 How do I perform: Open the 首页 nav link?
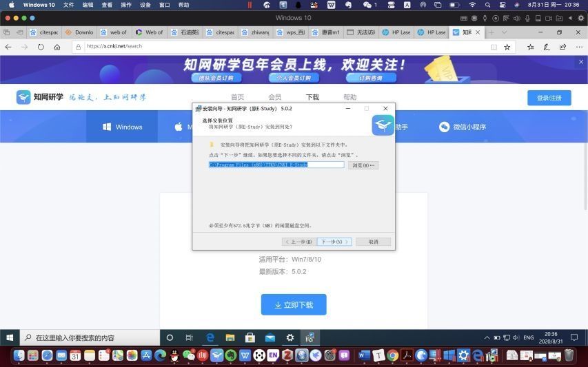coord(237,97)
